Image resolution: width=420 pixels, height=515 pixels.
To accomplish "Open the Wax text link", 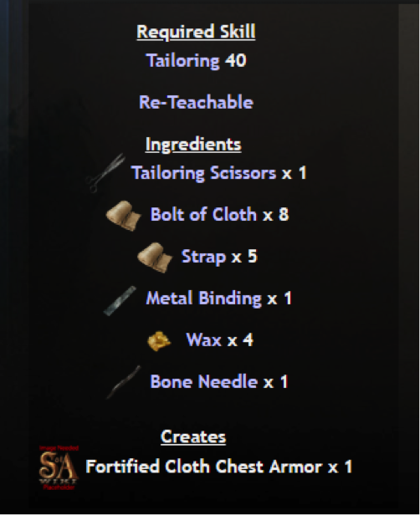I will pos(204,339).
